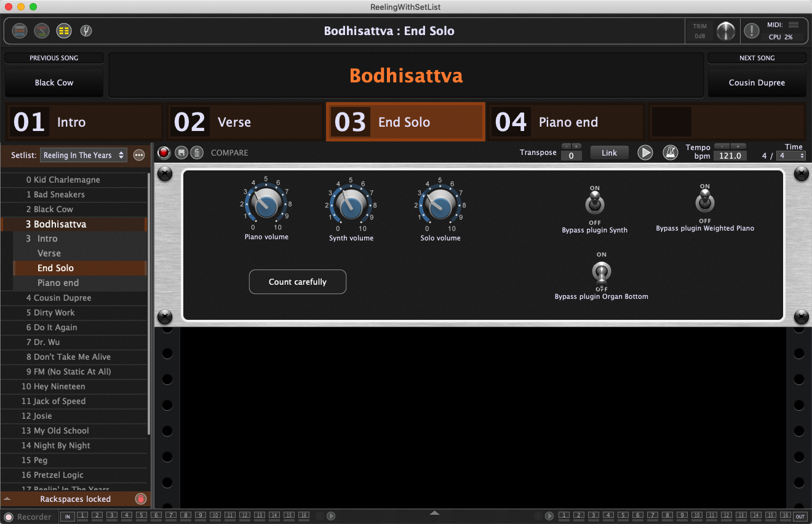The height and width of the screenshot is (524, 812).
Task: Select song part 01 Intro
Action: tap(84, 122)
